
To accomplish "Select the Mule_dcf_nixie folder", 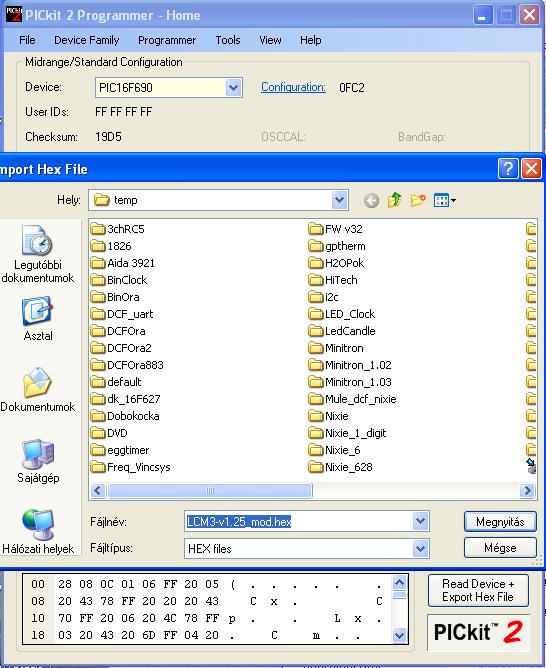I will [x=352, y=399].
